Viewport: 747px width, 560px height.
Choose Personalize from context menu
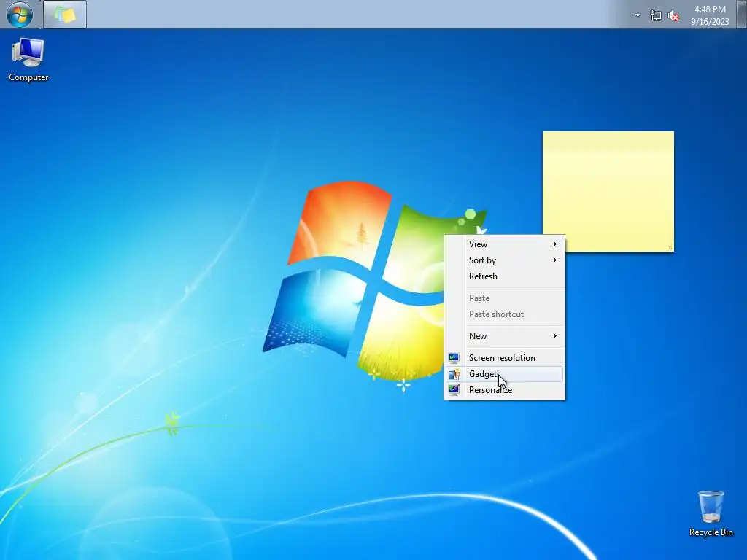click(505, 390)
